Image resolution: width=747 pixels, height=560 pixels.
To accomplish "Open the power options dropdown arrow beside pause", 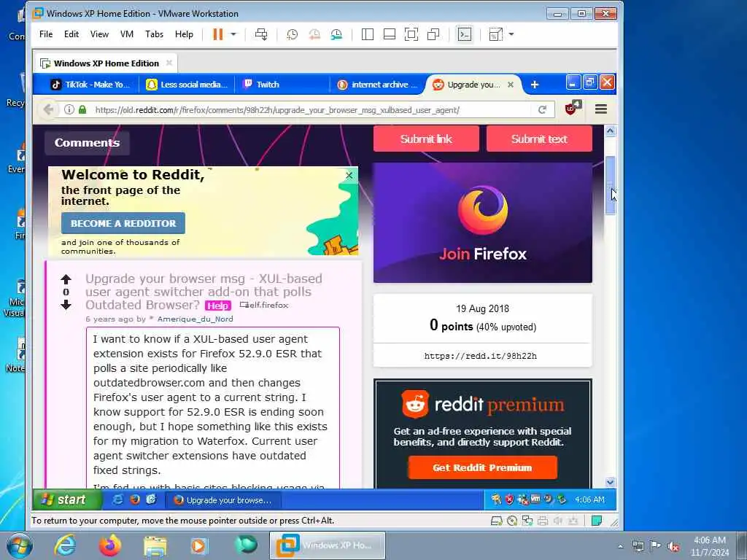I will (233, 34).
